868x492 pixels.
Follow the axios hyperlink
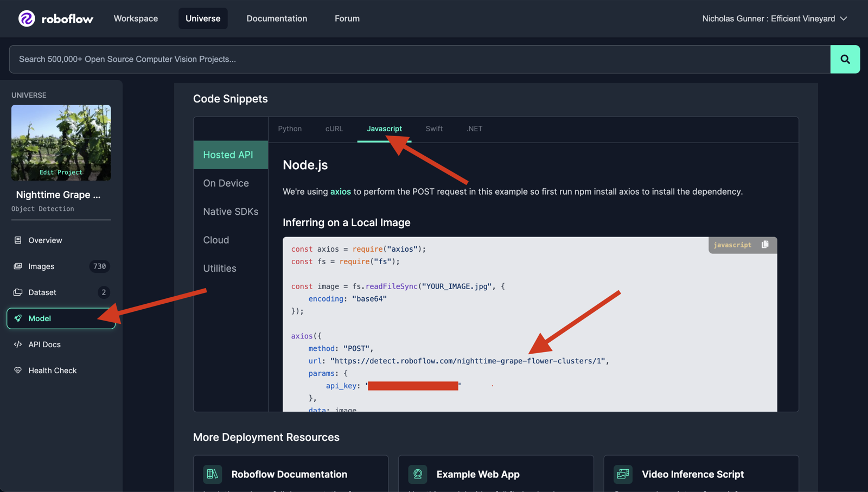click(341, 191)
